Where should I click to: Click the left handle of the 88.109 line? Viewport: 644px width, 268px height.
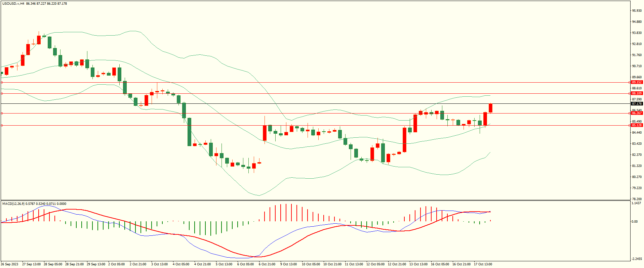coord(2,93)
